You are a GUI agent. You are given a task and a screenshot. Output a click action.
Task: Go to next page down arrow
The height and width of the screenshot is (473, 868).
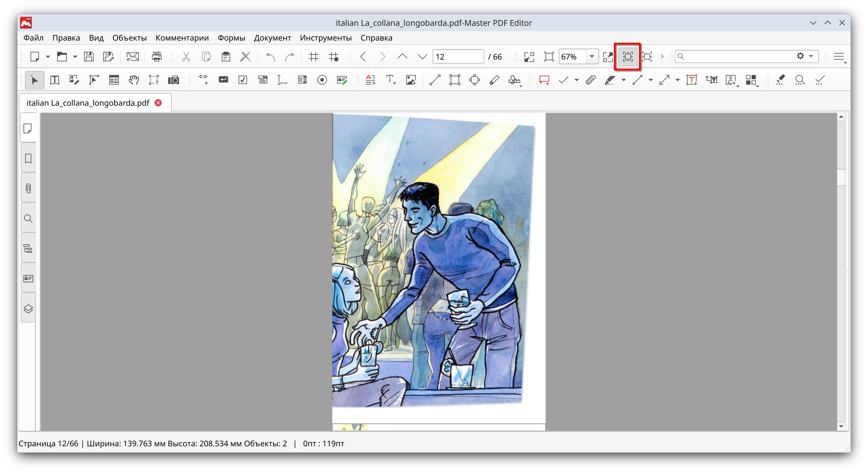coord(422,57)
